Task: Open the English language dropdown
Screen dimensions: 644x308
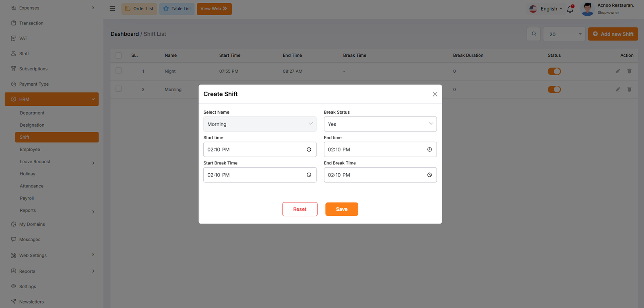Action: point(546,9)
